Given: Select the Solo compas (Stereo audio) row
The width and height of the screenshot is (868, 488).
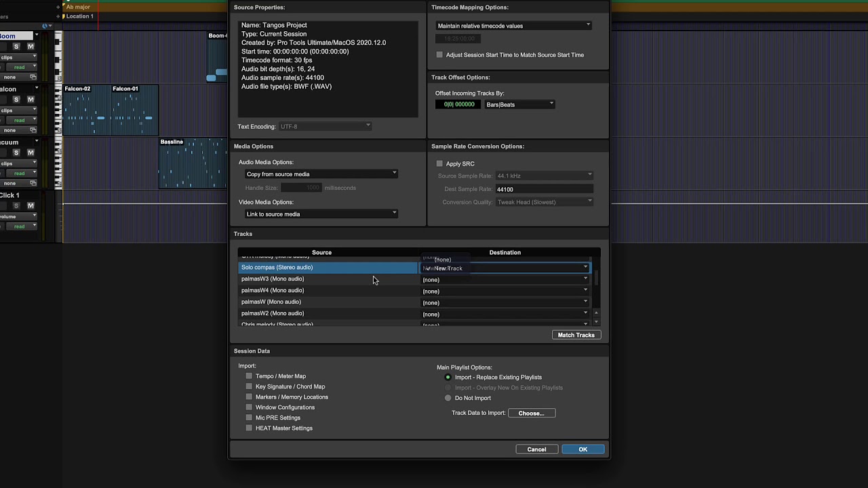Looking at the screenshot, I should tap(328, 267).
